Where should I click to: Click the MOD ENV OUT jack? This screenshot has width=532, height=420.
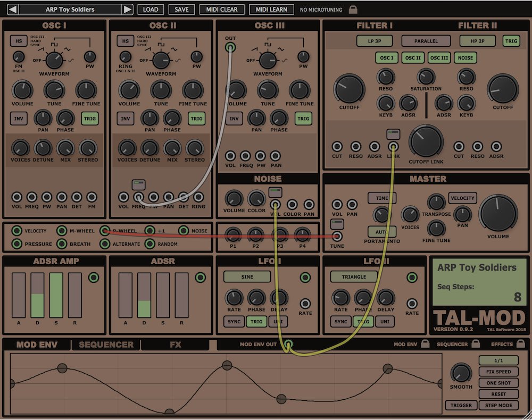pyautogui.click(x=289, y=345)
